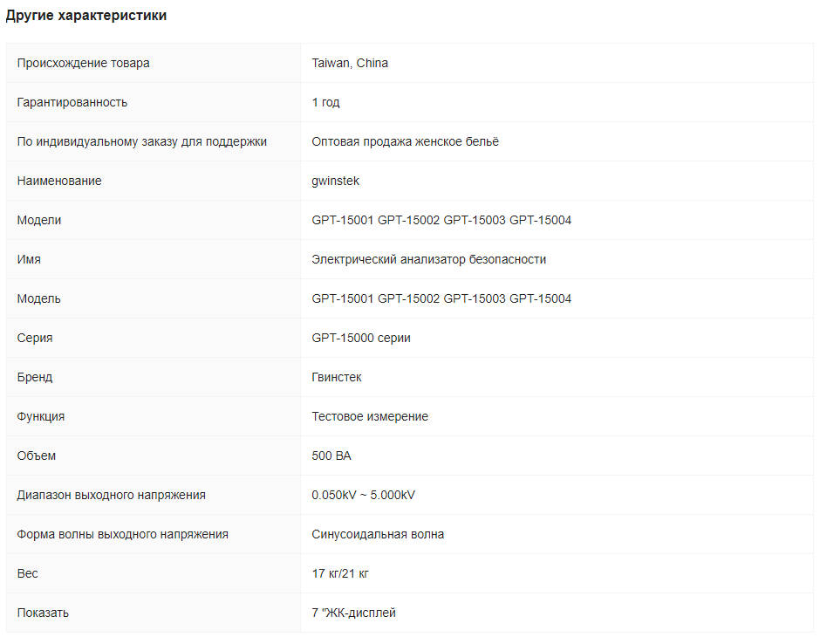Click the '0.050kV ~ 5.000kV' range value

click(363, 495)
